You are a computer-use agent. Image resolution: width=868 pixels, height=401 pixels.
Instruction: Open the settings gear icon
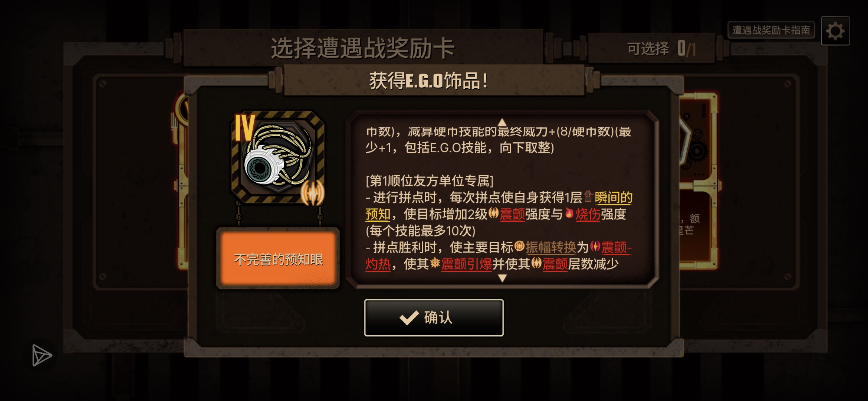pos(835,31)
